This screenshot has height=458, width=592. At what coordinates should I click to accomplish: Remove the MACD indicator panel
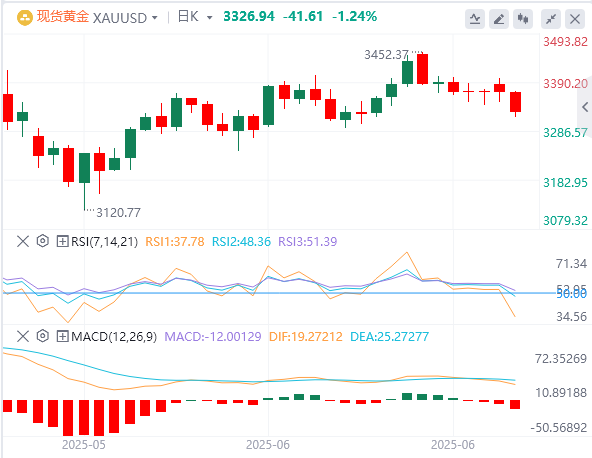tap(23, 336)
